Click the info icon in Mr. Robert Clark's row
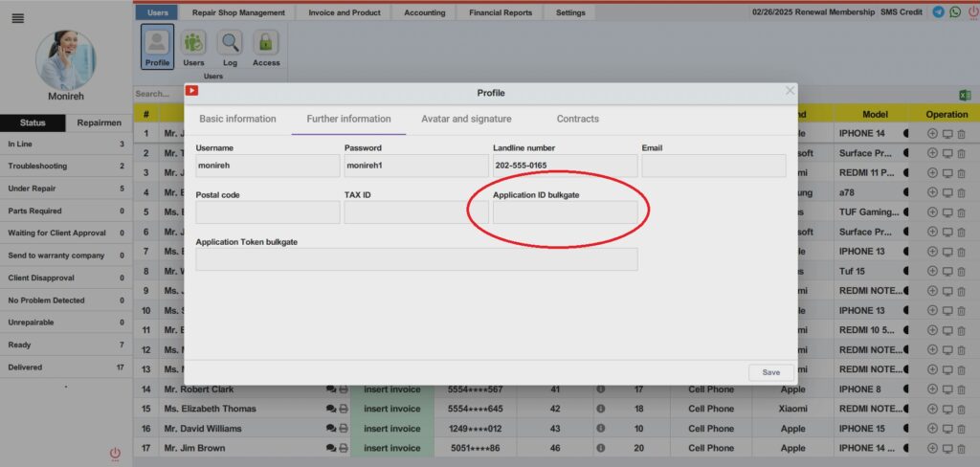 tap(601, 389)
